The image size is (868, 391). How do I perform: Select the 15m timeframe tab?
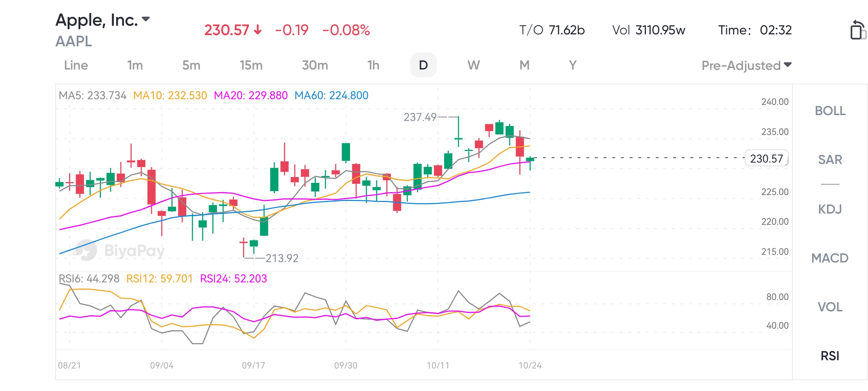point(251,65)
